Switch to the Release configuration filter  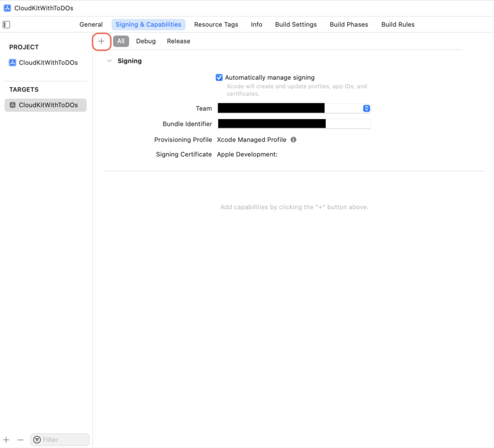click(178, 41)
